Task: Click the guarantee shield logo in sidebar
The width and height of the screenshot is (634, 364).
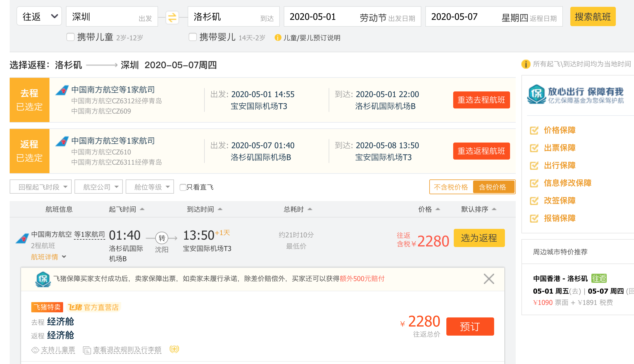Action: pyautogui.click(x=537, y=94)
